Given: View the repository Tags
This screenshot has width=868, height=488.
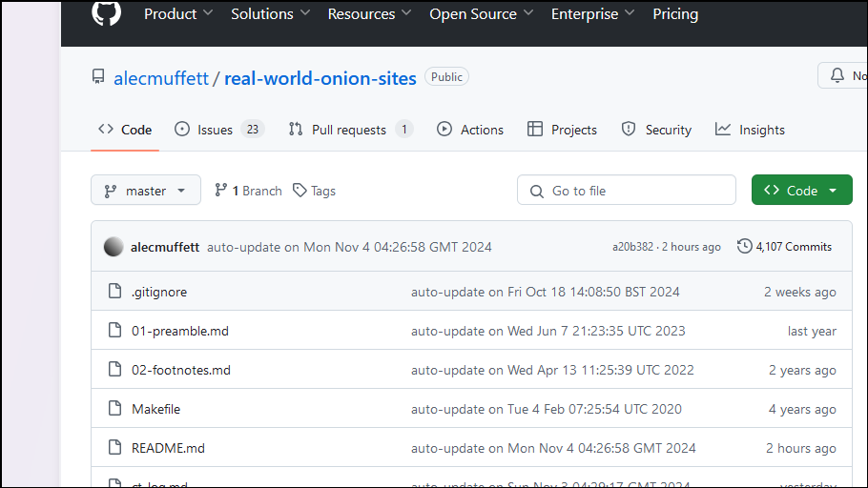Looking at the screenshot, I should pyautogui.click(x=315, y=191).
